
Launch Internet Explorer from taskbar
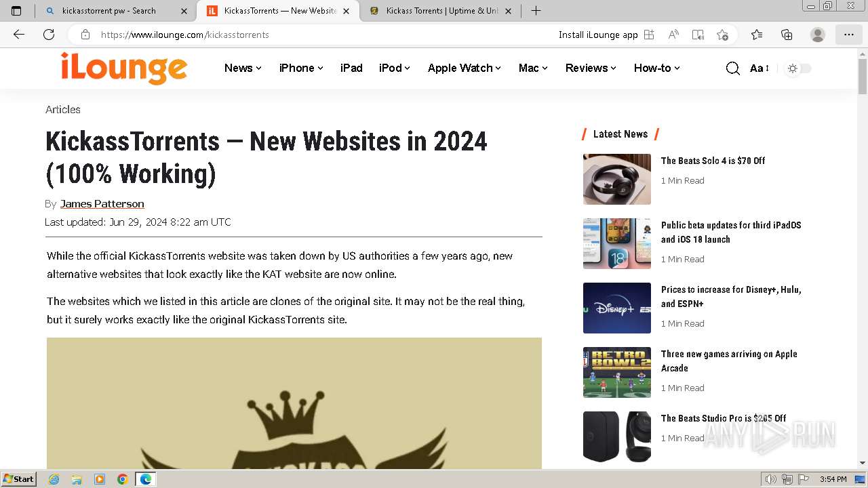54,479
